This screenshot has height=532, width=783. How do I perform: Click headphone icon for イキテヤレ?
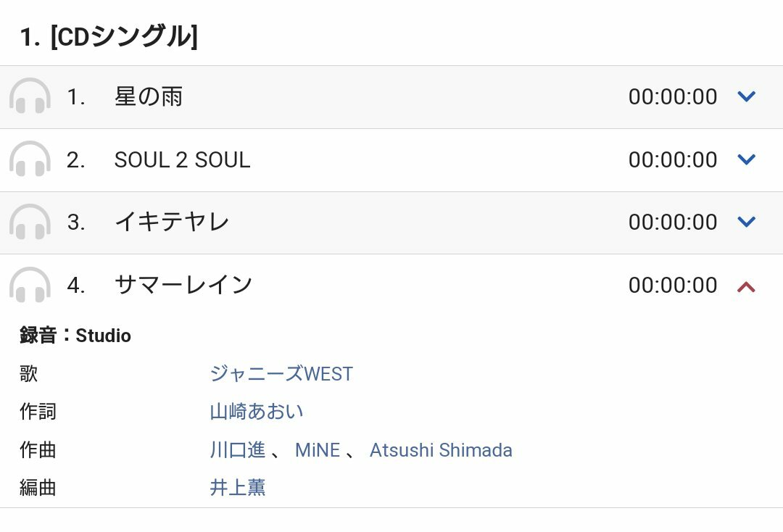[x=30, y=223]
